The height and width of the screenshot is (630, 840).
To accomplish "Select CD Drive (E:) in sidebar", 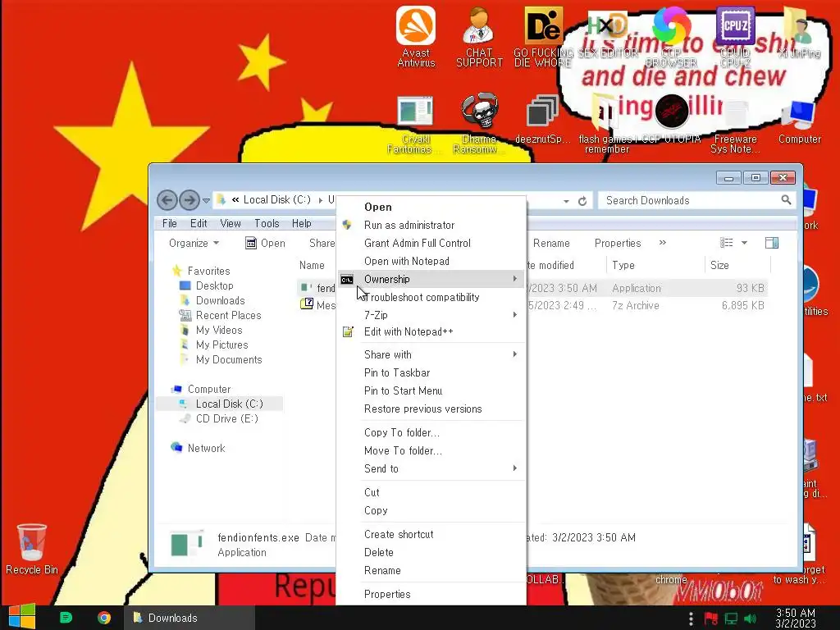I will point(226,419).
